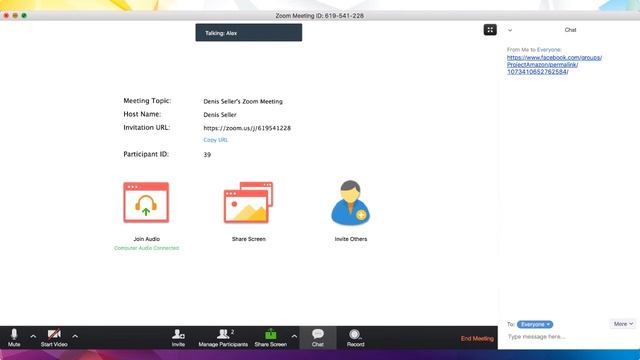This screenshot has height=360, width=640.
Task: Select the invitation URL text
Action: 247,128
